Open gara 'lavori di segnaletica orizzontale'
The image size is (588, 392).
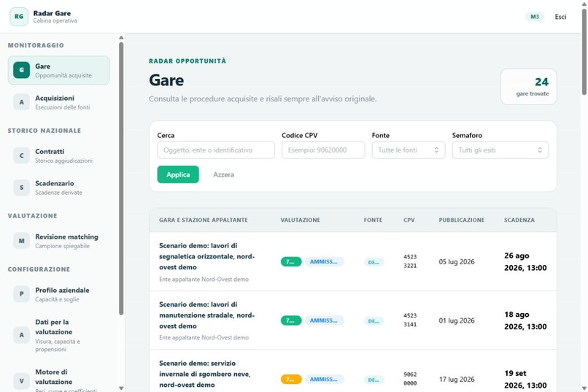tap(206, 256)
